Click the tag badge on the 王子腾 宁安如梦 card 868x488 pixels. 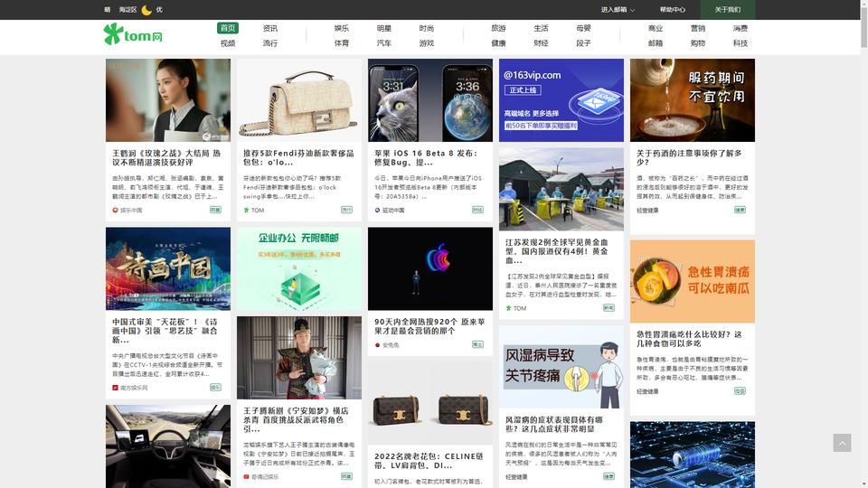tap(346, 476)
